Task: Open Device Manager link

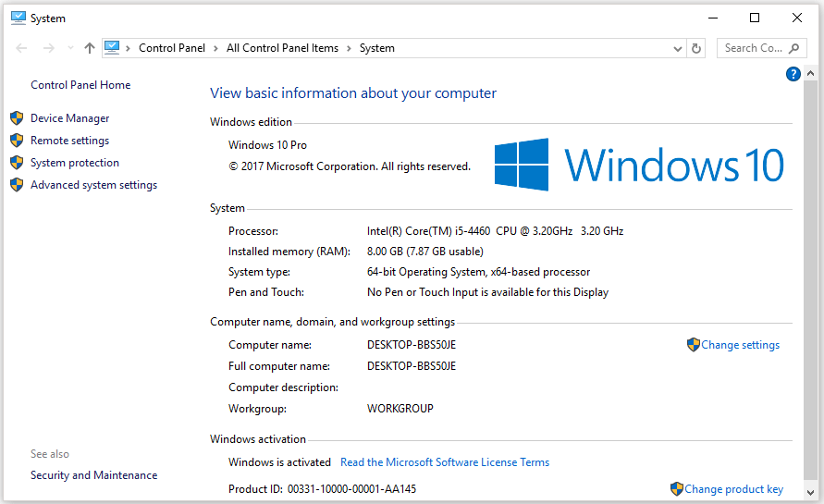Action: (70, 118)
